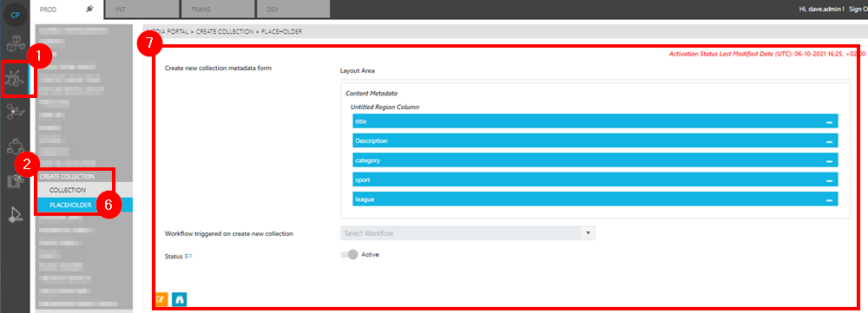The height and width of the screenshot is (313, 868).
Task: Click the Untitled Region Column label
Action: 385,107
